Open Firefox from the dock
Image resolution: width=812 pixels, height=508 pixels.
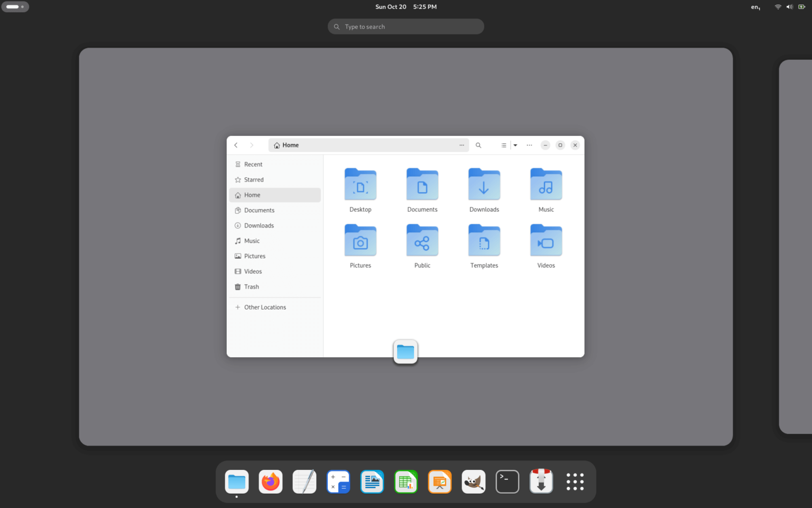271,482
